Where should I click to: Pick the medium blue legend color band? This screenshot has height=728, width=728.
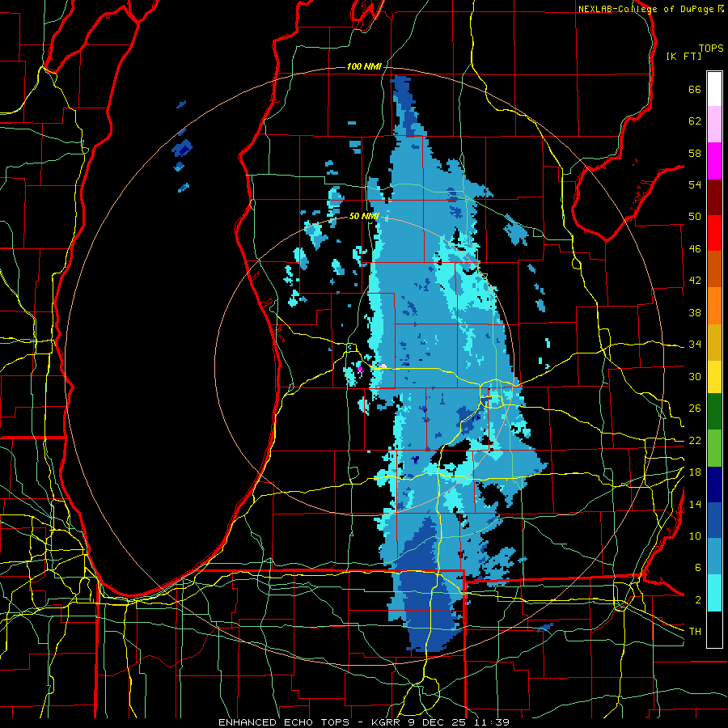coord(714,520)
